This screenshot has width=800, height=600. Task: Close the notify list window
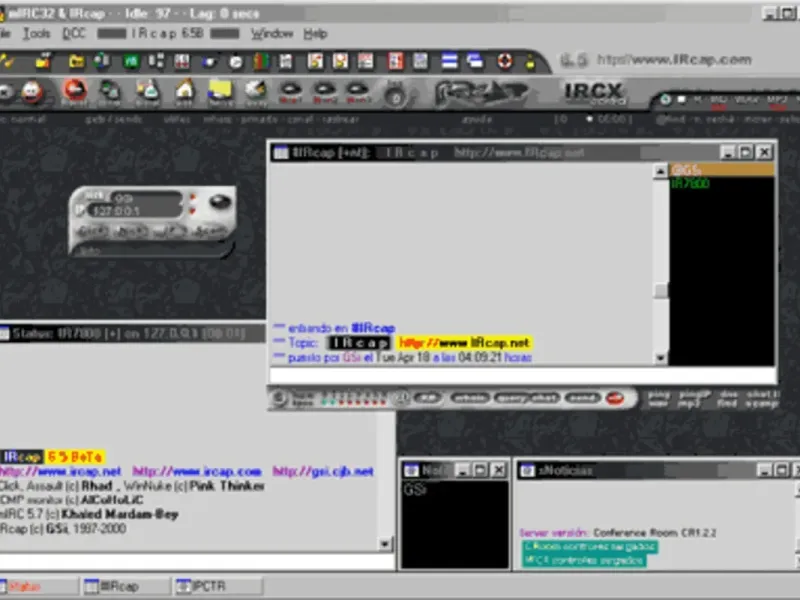pos(498,470)
